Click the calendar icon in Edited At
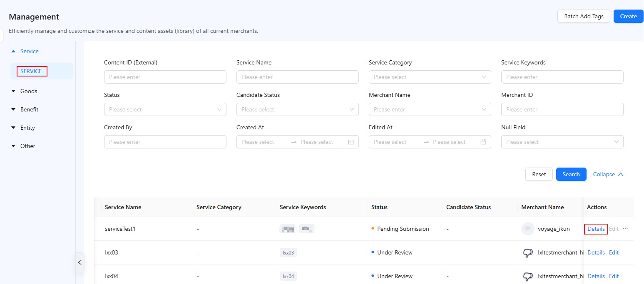 483,142
